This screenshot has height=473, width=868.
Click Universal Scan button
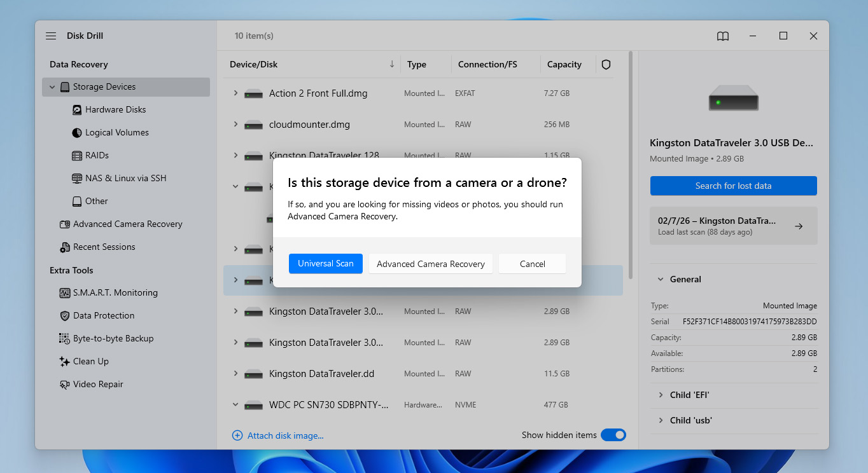pos(326,264)
